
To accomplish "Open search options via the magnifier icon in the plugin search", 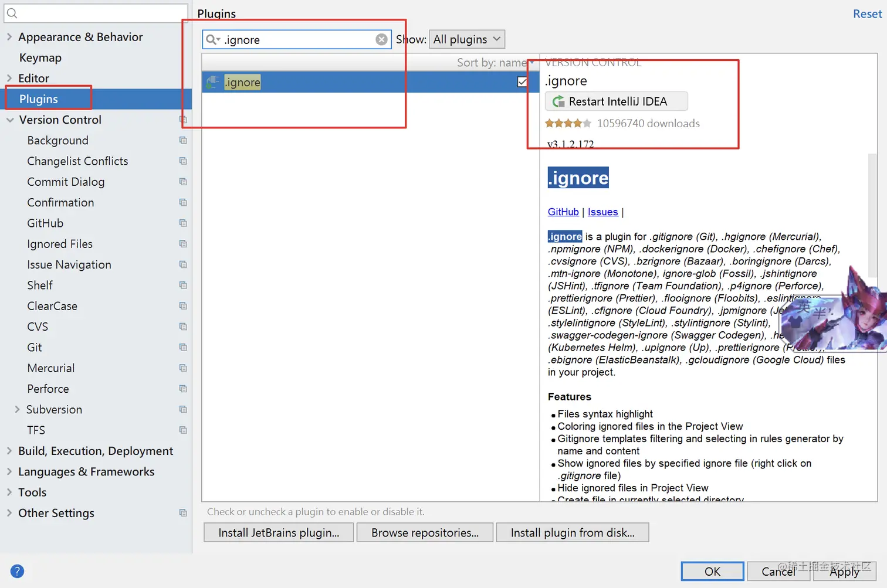I will [x=212, y=39].
